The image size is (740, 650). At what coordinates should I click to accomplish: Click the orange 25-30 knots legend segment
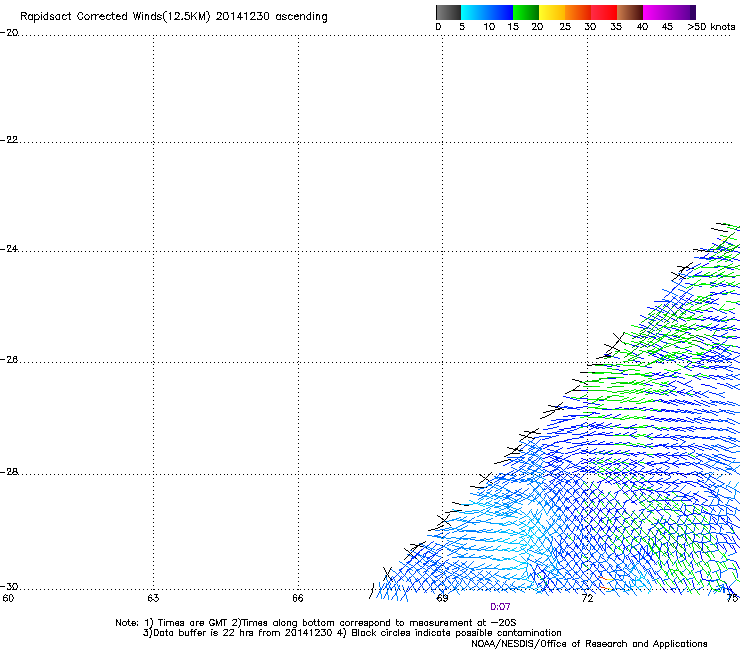point(578,12)
